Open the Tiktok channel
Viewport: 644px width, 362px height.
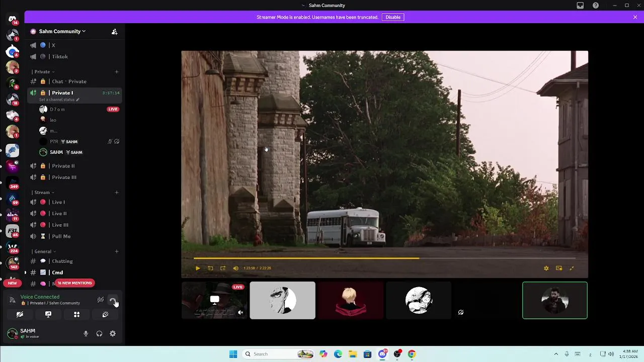tap(74, 56)
